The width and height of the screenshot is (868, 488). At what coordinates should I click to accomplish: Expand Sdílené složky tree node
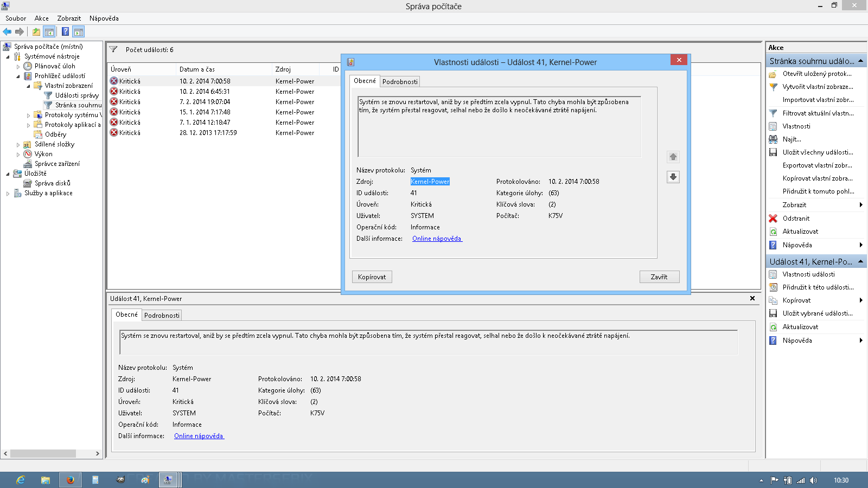point(18,145)
